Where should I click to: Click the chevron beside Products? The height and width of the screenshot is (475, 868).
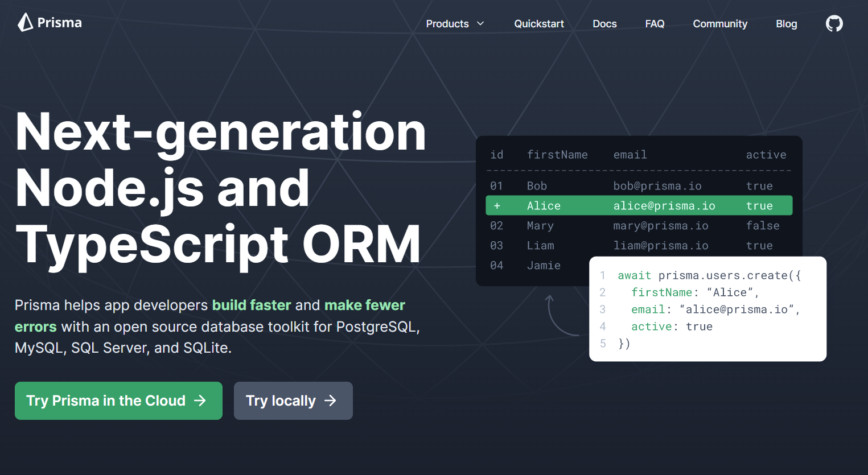tap(480, 24)
